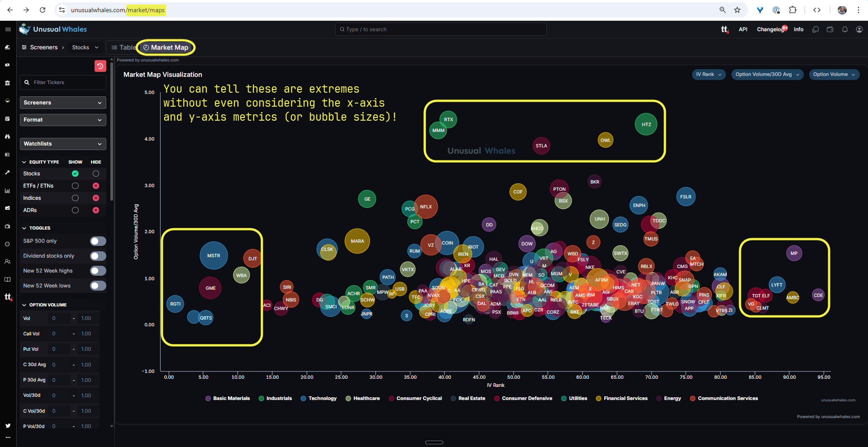
Task: Toggle Energy sector in the legend
Action: pyautogui.click(x=669, y=399)
